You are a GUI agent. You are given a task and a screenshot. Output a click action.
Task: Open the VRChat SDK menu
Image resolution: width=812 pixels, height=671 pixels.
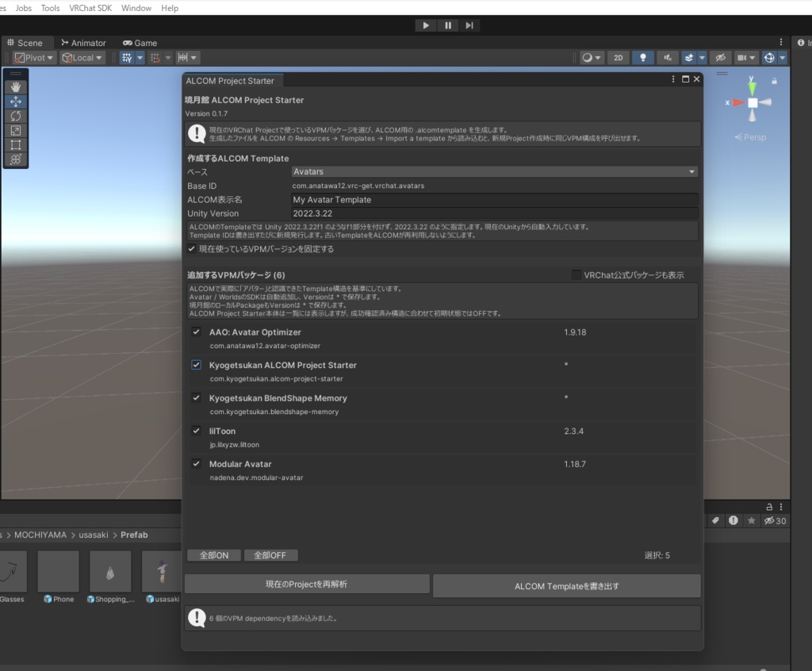click(90, 8)
